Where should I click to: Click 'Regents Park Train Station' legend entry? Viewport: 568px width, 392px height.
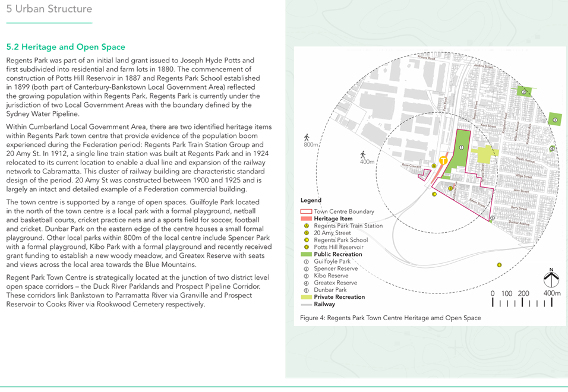click(348, 226)
